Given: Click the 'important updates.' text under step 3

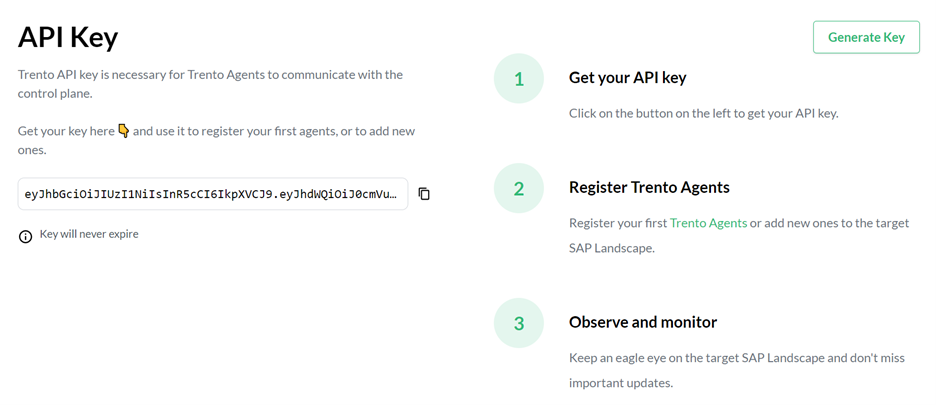Looking at the screenshot, I should [x=621, y=383].
